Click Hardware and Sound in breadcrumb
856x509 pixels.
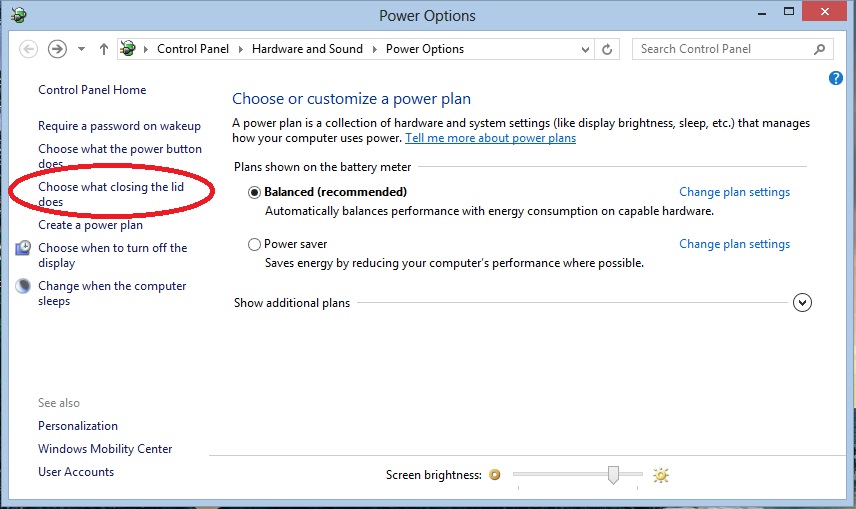[x=307, y=49]
